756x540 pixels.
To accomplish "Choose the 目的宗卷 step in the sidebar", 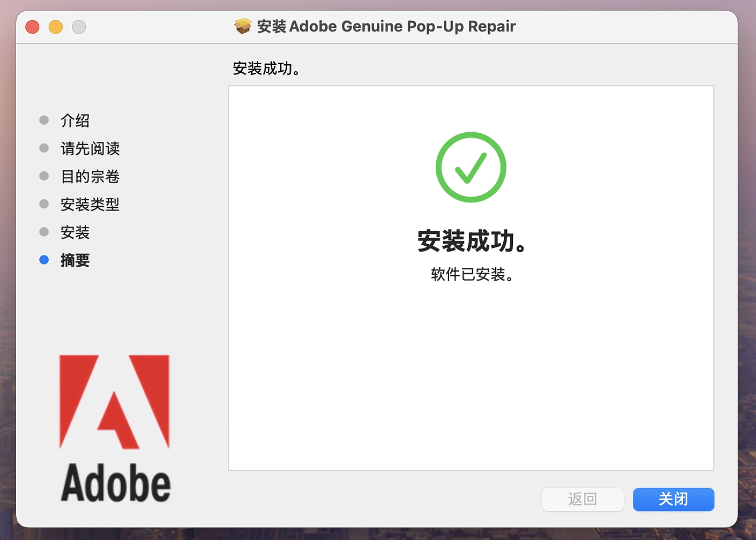I will pyautogui.click(x=90, y=177).
